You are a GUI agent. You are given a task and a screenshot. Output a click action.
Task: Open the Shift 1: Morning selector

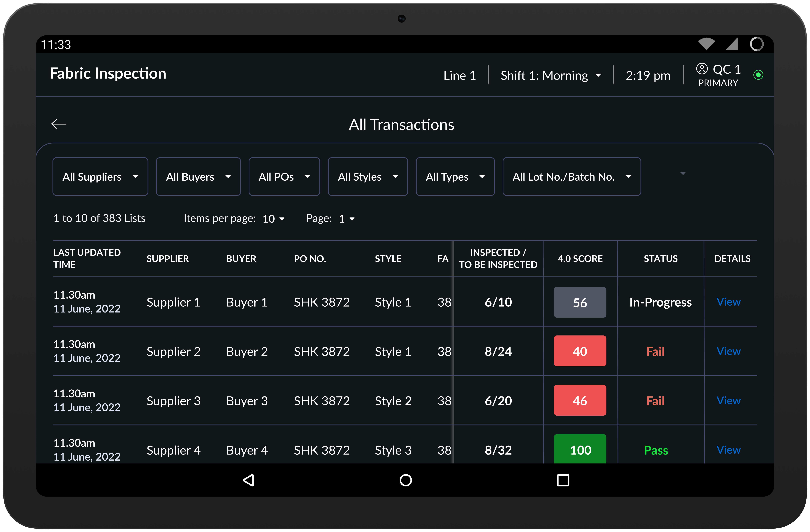coord(551,75)
